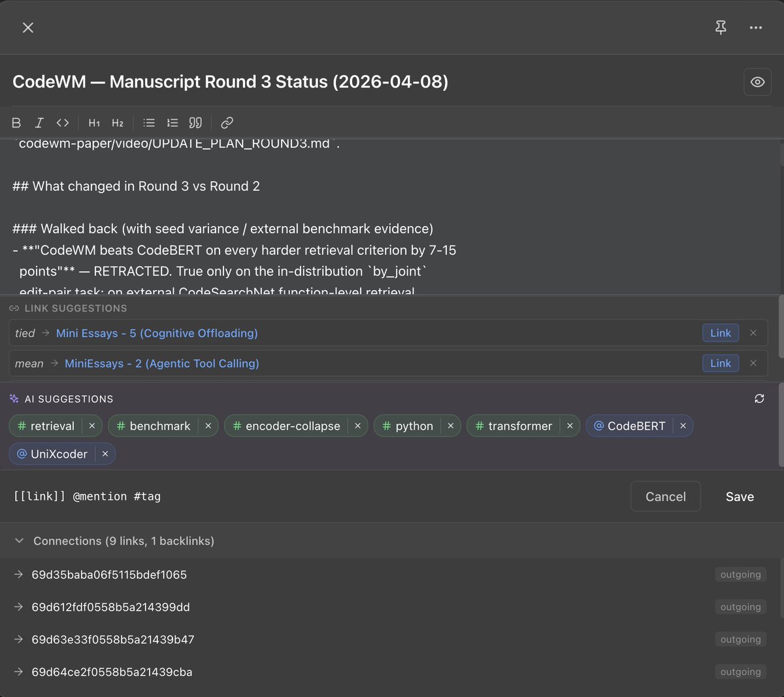Click the editor vertical scrollbar
Image resolution: width=784 pixels, height=697 pixels.
pos(781,154)
